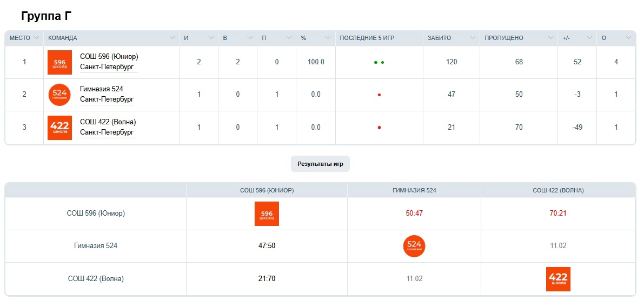Expand the ЗАБИТО column dropdown arrow
644x307 pixels.
click(473, 38)
